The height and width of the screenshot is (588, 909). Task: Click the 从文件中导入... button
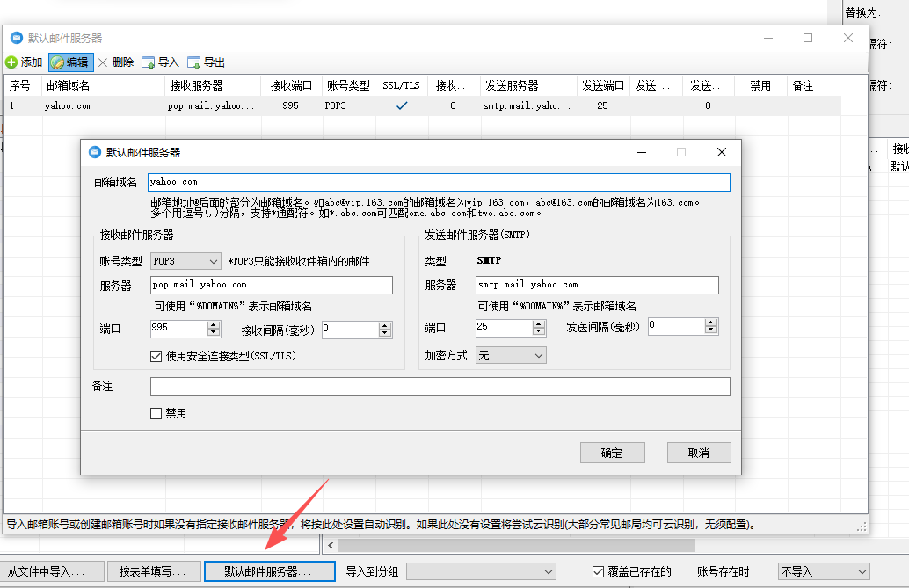coord(52,571)
